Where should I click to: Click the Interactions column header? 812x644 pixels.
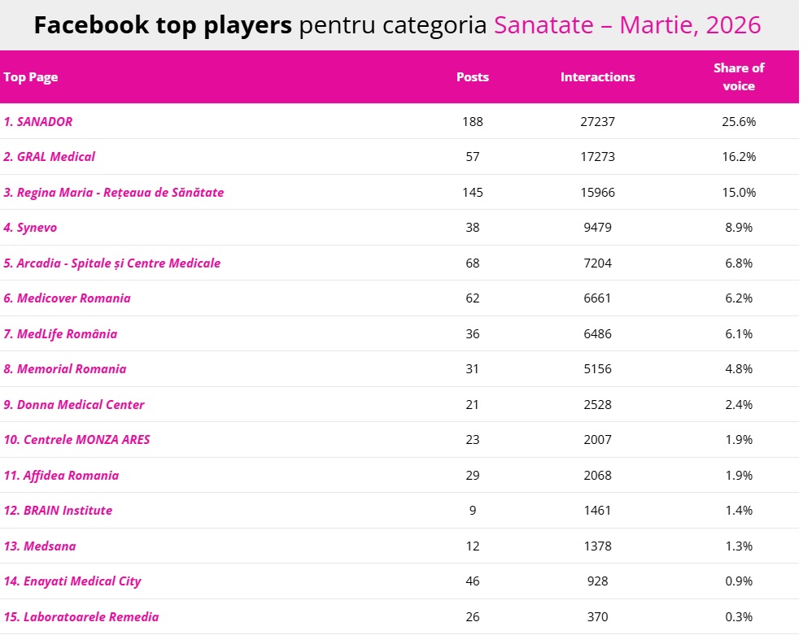point(598,77)
